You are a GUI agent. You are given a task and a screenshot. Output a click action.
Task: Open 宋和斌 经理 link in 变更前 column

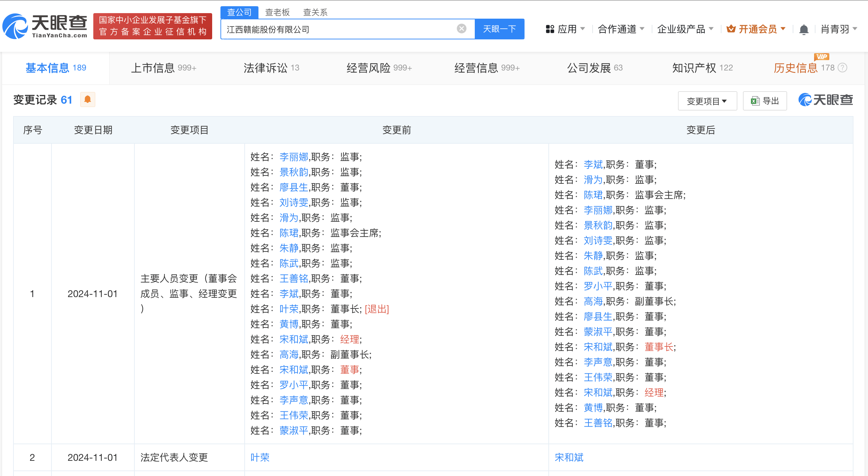pos(294,339)
